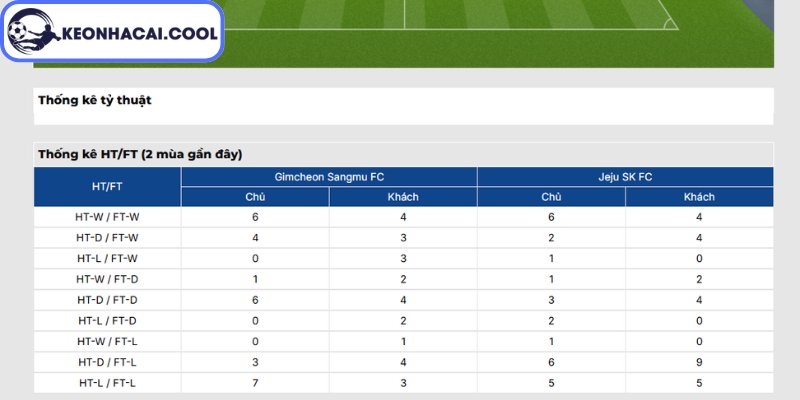Click the Jeju SK FC team header
The image size is (800, 400).
tap(625, 177)
